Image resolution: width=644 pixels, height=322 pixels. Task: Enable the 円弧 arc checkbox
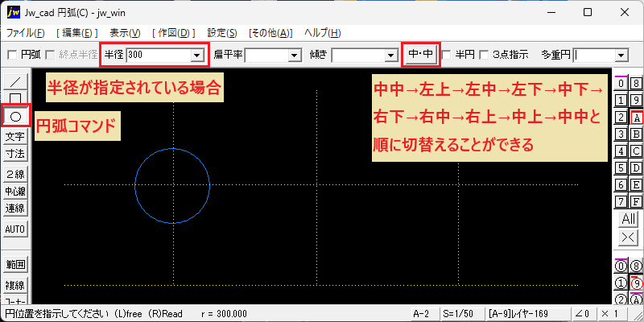click(12, 55)
